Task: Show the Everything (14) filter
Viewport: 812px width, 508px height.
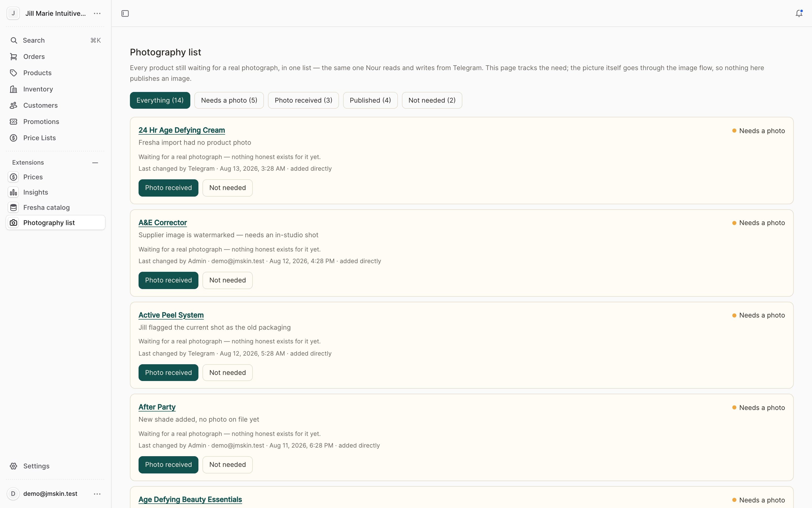Action: click(x=160, y=101)
